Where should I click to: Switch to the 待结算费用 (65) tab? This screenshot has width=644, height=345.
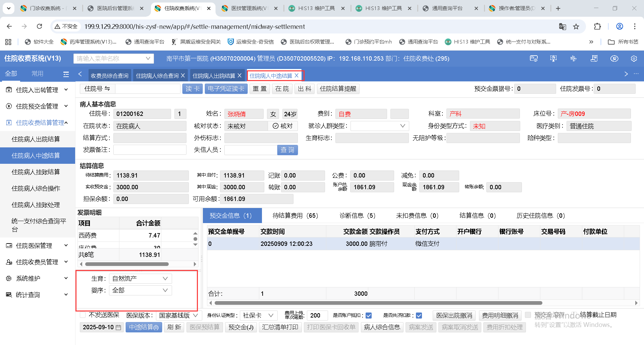coord(296,216)
